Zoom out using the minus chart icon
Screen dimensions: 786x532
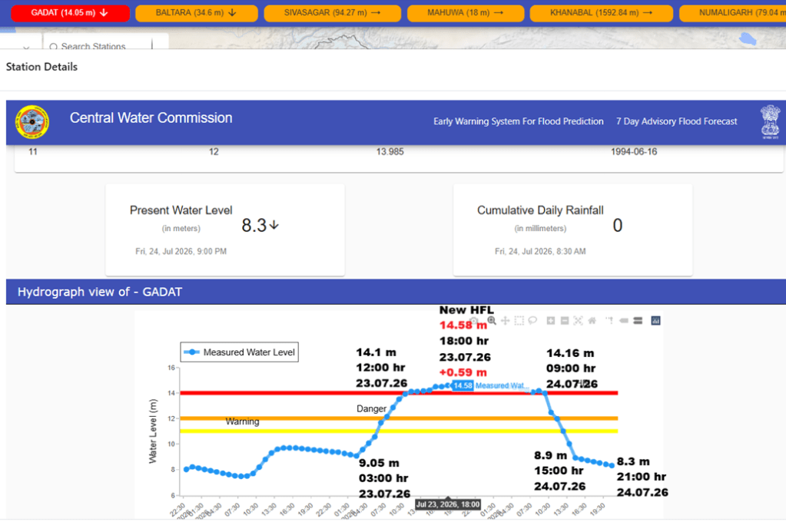(565, 321)
